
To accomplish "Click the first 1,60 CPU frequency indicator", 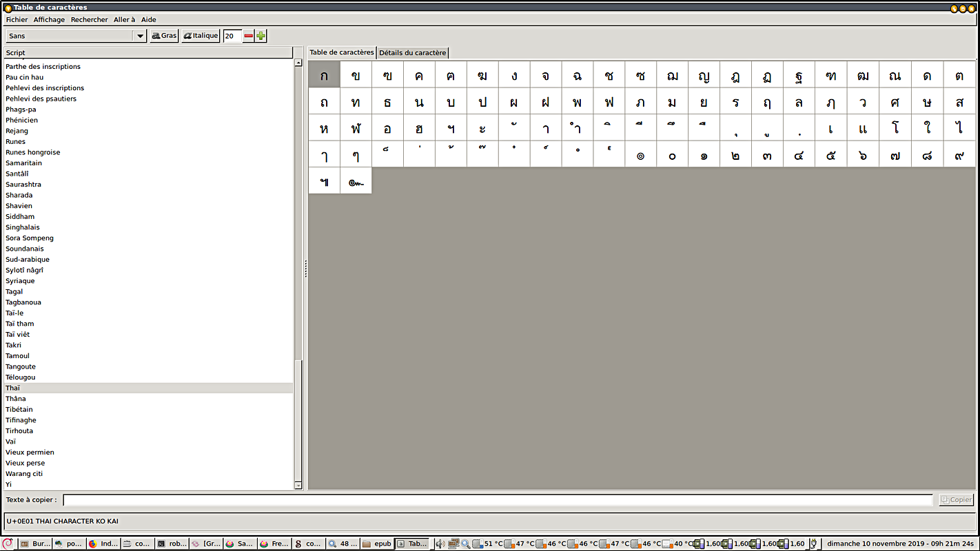I will [x=707, y=543].
